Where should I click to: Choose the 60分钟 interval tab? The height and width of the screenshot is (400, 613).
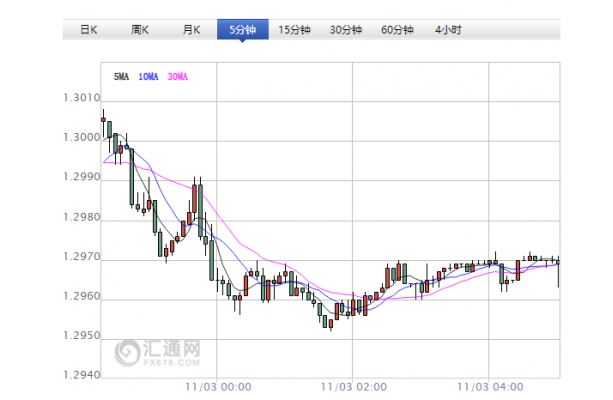point(397,30)
